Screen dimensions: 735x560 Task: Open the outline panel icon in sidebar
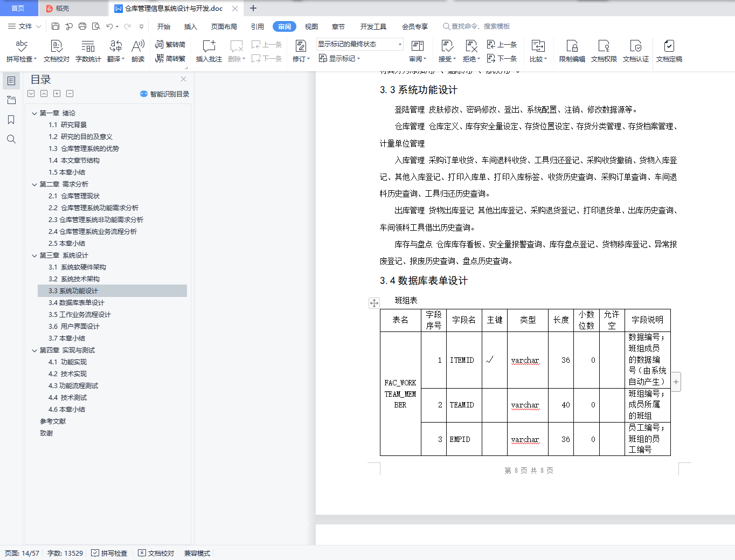pyautogui.click(x=11, y=81)
